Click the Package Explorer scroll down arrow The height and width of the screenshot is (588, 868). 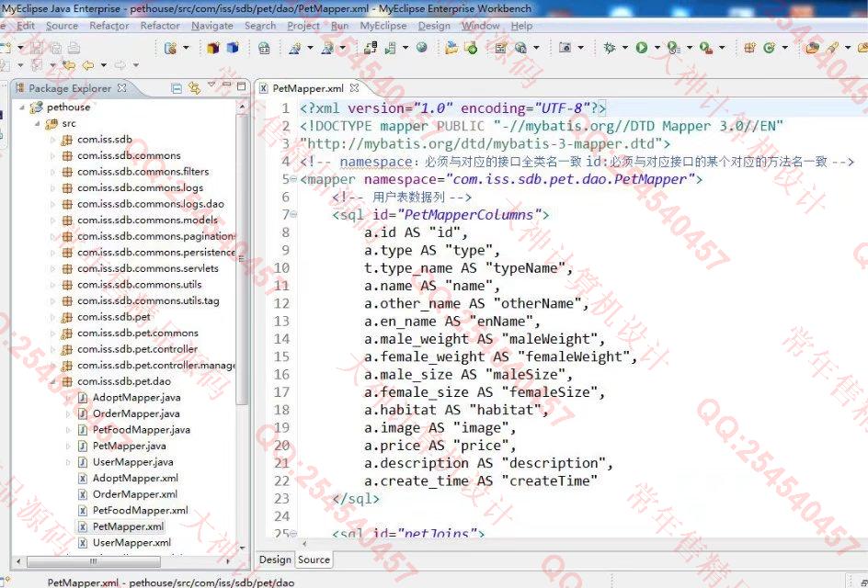point(243,547)
